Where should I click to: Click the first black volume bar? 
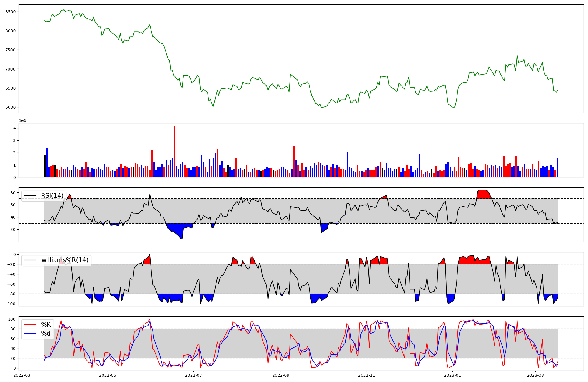pyautogui.click(x=45, y=166)
